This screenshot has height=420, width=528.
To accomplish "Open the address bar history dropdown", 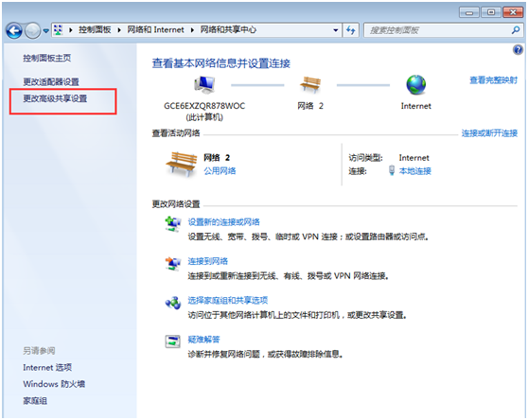I will 336,30.
